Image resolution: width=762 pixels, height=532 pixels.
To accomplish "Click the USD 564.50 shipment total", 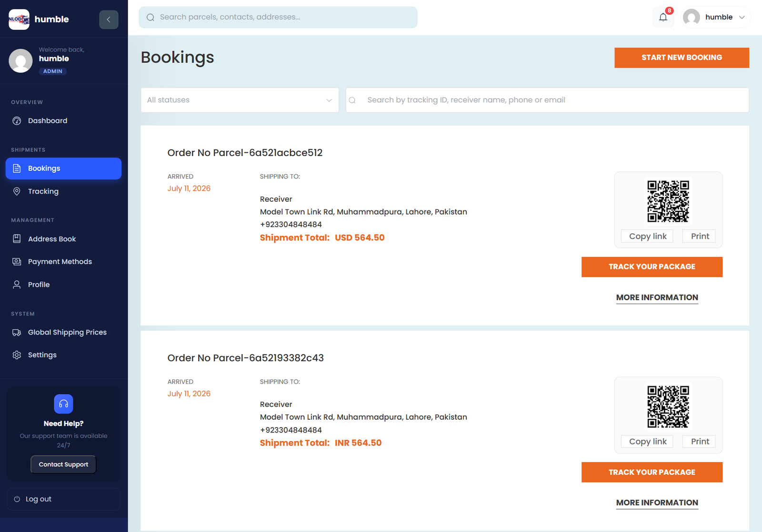I will click(x=360, y=237).
